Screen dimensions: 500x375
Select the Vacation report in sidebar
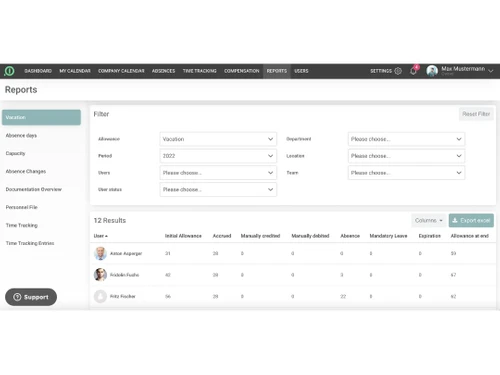41,117
